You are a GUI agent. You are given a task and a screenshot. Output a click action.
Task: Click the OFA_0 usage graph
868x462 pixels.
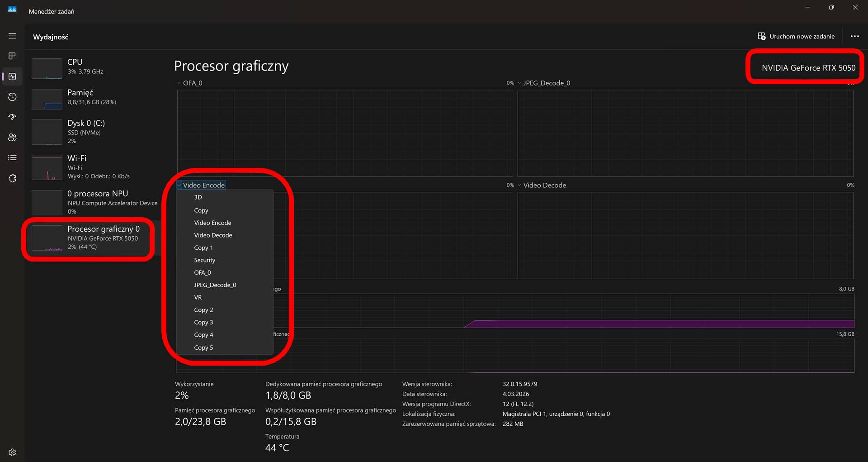(345, 133)
